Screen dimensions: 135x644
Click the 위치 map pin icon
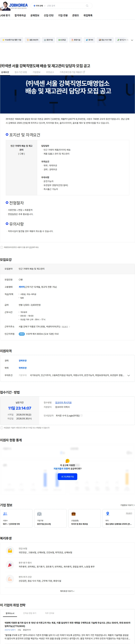point(108,514)
